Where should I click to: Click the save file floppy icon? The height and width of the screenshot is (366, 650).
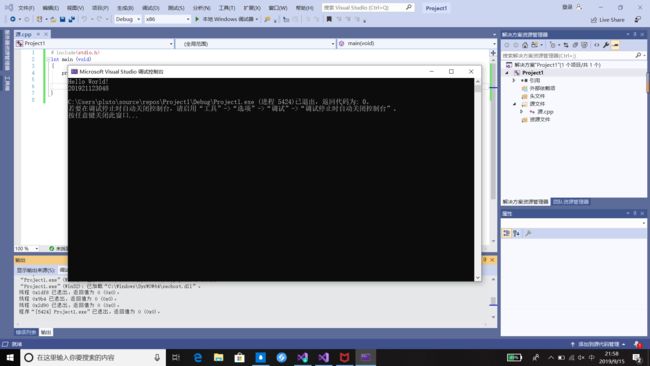(x=62, y=19)
